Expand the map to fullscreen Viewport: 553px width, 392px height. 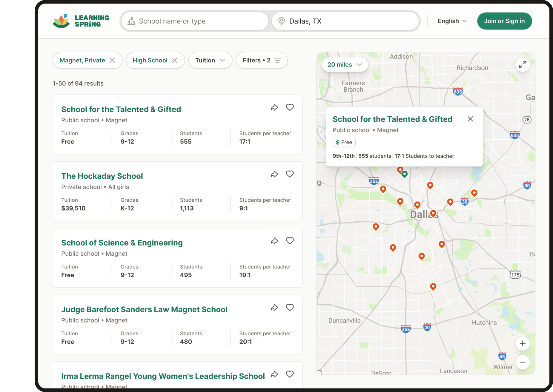pos(522,64)
